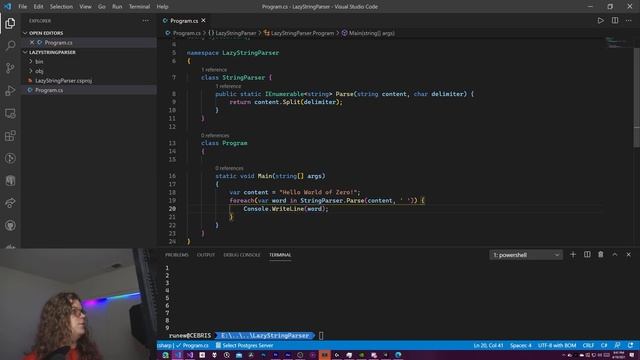Open the Run menu
The height and width of the screenshot is (360, 640).
pyautogui.click(x=117, y=7)
